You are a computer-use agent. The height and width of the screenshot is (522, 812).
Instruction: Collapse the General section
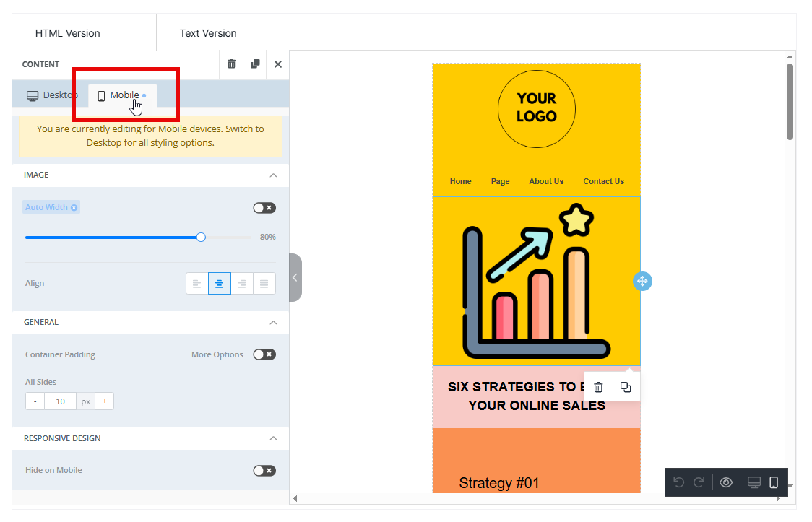(273, 323)
